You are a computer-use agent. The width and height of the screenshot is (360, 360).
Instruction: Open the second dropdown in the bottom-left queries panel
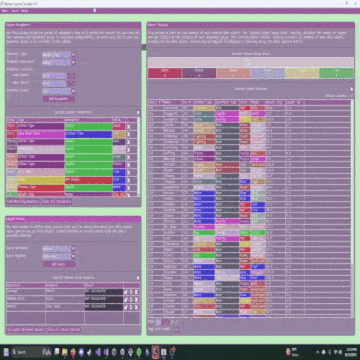(x=59, y=257)
